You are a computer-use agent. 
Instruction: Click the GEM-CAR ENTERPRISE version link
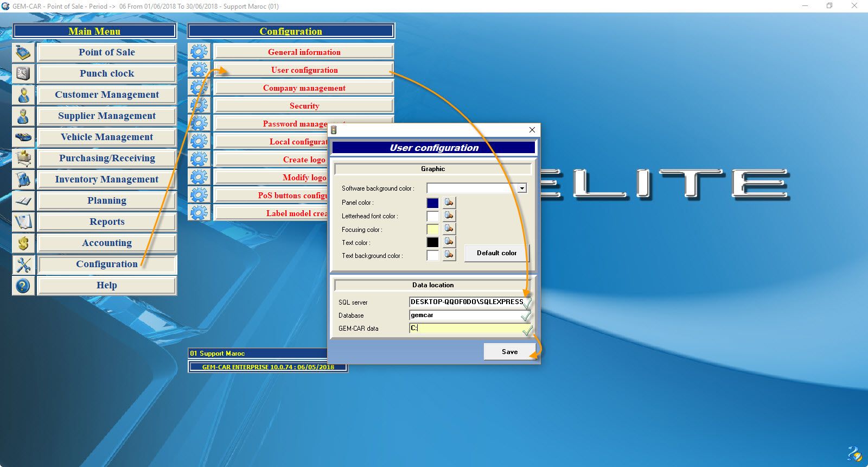click(x=268, y=367)
